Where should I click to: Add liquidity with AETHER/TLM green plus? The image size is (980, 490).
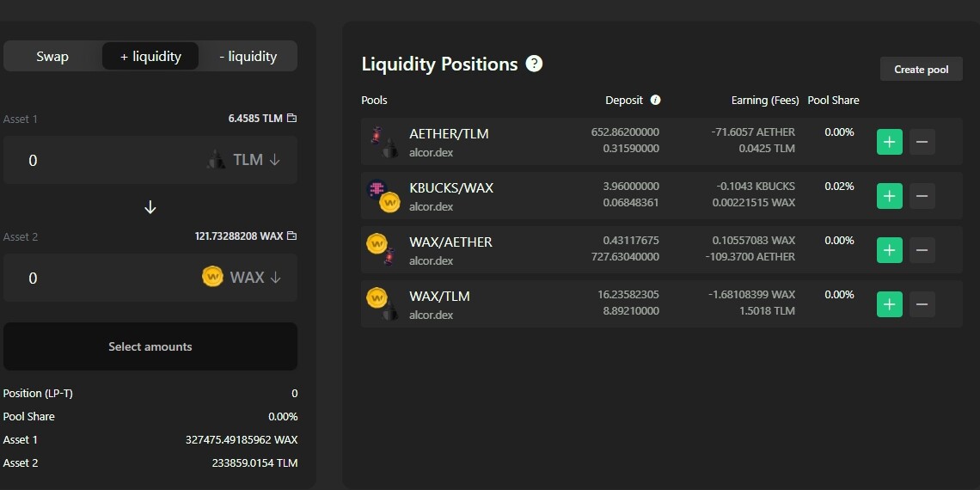tap(890, 142)
